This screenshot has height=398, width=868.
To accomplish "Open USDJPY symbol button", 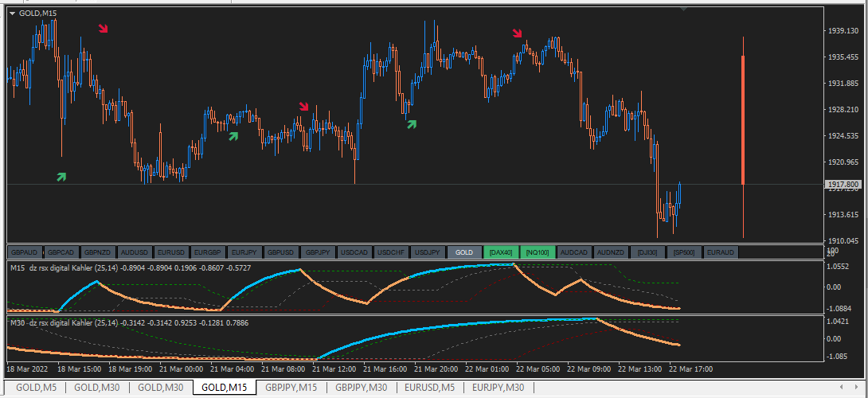I will click(428, 252).
